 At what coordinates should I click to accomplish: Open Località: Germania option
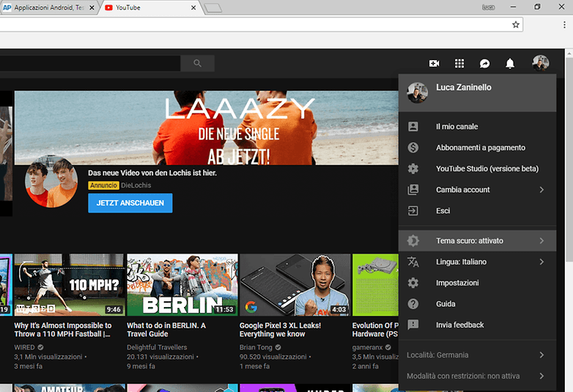477,355
